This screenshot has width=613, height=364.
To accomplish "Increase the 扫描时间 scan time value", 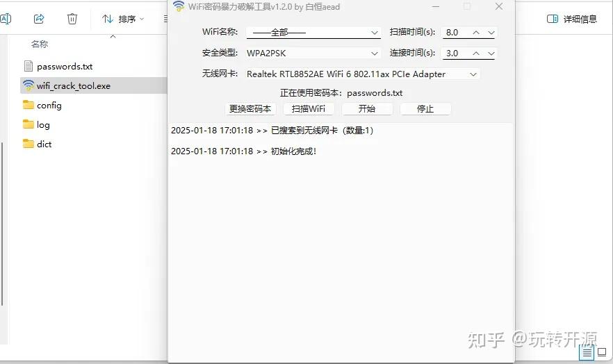I will (x=476, y=33).
